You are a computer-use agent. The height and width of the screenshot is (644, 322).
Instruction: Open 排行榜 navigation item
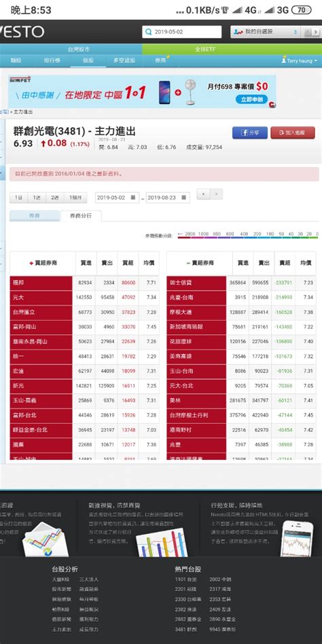tap(52, 60)
